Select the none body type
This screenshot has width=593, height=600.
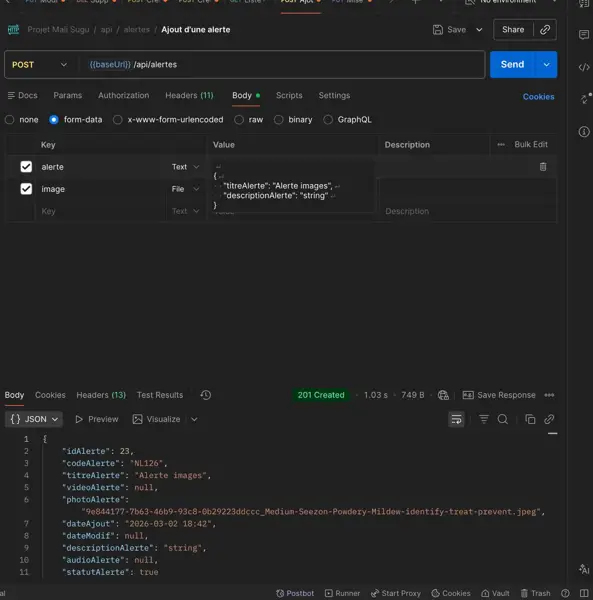pos(10,120)
